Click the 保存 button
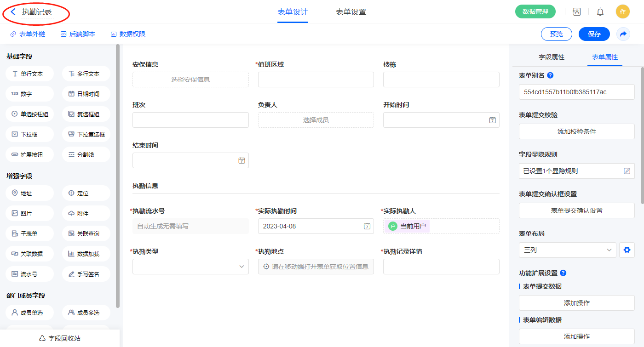This screenshot has width=644, height=347. (x=594, y=34)
